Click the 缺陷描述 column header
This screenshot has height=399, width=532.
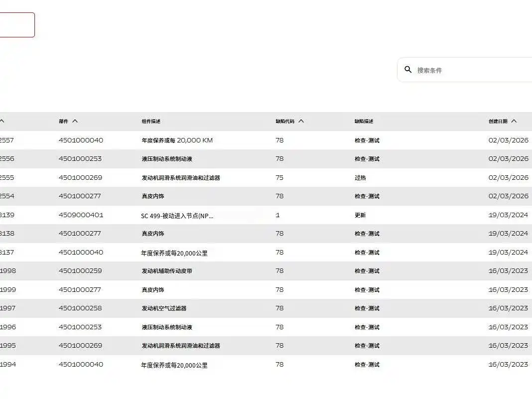(364, 121)
